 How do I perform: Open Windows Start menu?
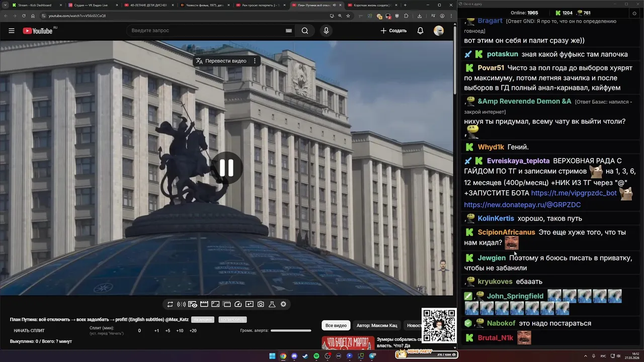pos(272,356)
